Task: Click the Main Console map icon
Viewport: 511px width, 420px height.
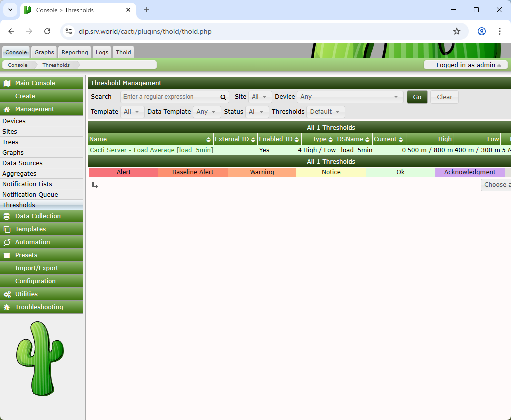Action: point(7,83)
